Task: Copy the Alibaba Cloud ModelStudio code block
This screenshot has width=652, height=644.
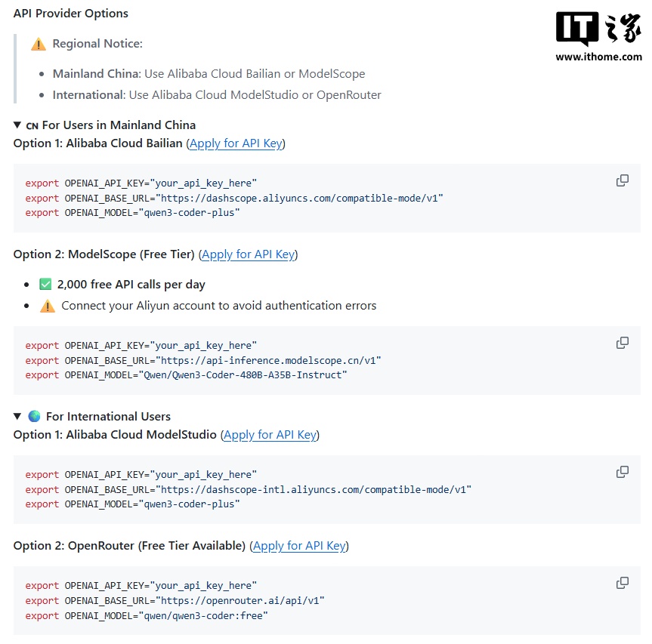Action: (x=623, y=472)
